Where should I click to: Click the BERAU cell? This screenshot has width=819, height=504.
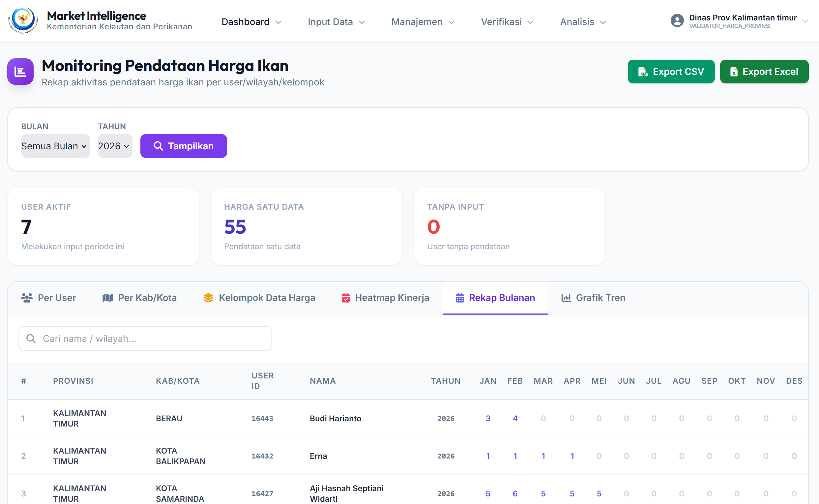(169, 418)
